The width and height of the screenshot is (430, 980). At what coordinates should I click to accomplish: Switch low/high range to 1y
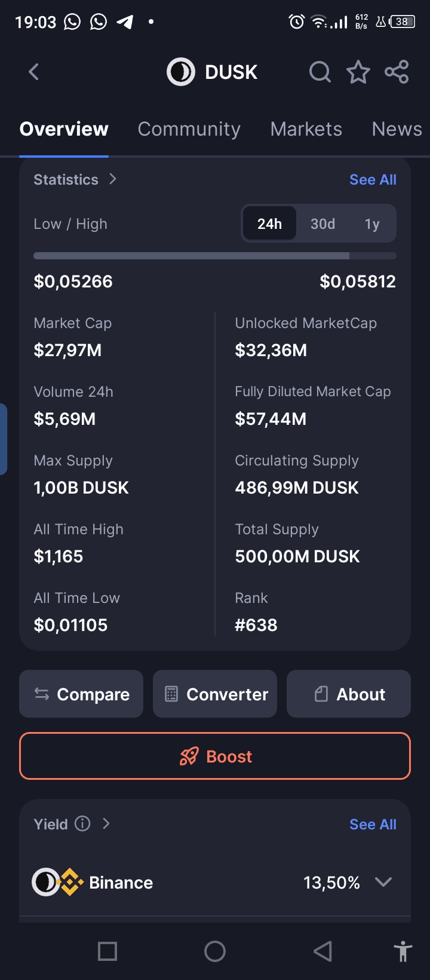tap(372, 224)
